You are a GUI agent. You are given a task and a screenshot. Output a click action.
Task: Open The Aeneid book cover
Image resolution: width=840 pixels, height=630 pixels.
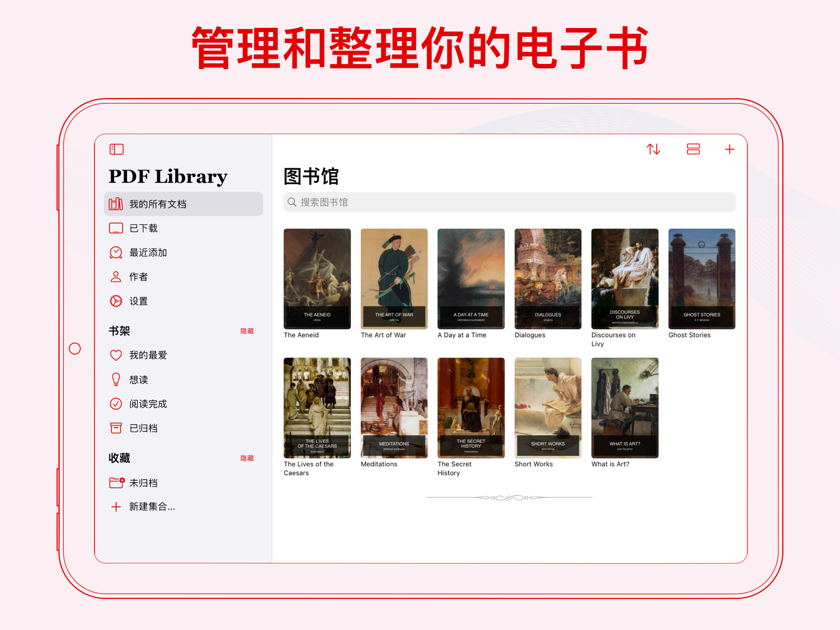[317, 278]
